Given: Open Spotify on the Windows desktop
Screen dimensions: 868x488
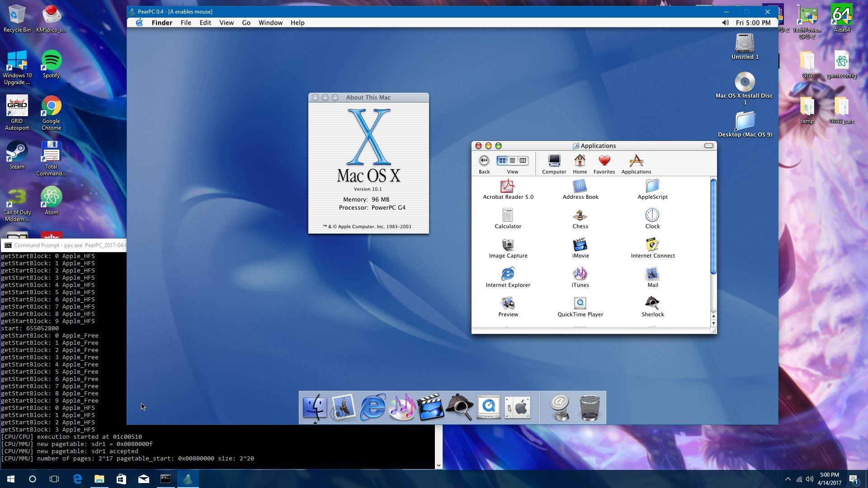Looking at the screenshot, I should coord(51,64).
